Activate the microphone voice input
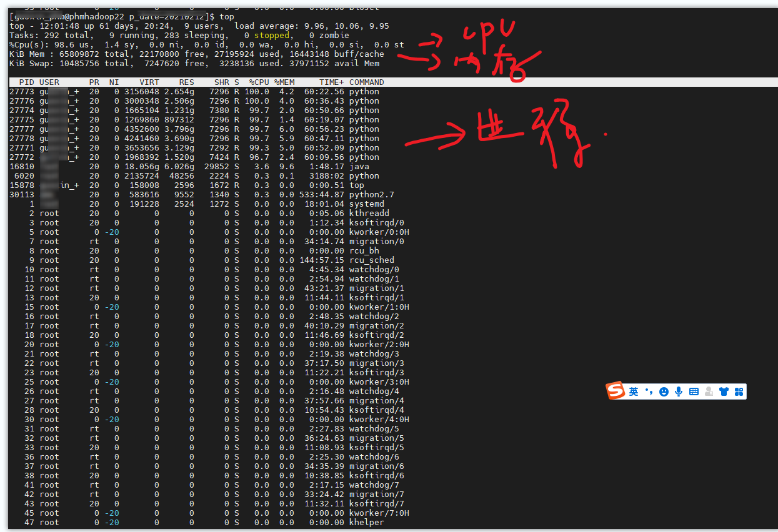The height and width of the screenshot is (532, 778). pos(679,392)
